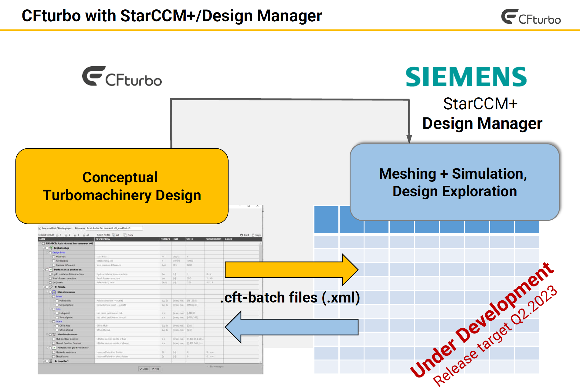
Task: Click the scrollbar up arrow
Action: pos(260,243)
